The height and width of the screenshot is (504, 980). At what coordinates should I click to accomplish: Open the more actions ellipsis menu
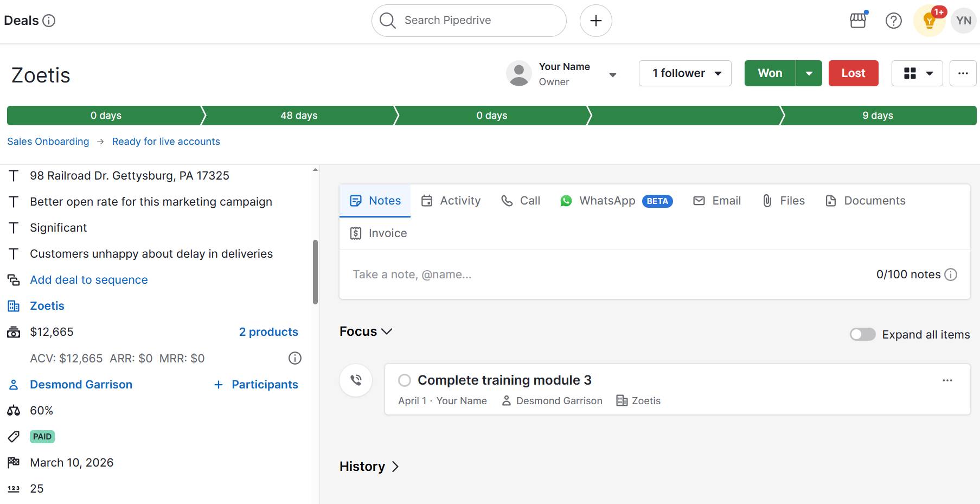coord(963,73)
